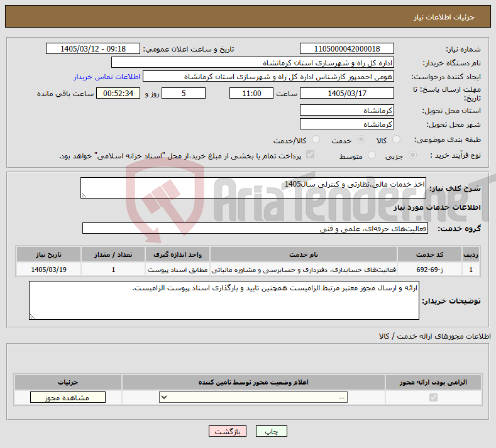This screenshot has width=496, height=448.
Task: Click the request creator field هومن احمدپور
Action: tap(268, 77)
